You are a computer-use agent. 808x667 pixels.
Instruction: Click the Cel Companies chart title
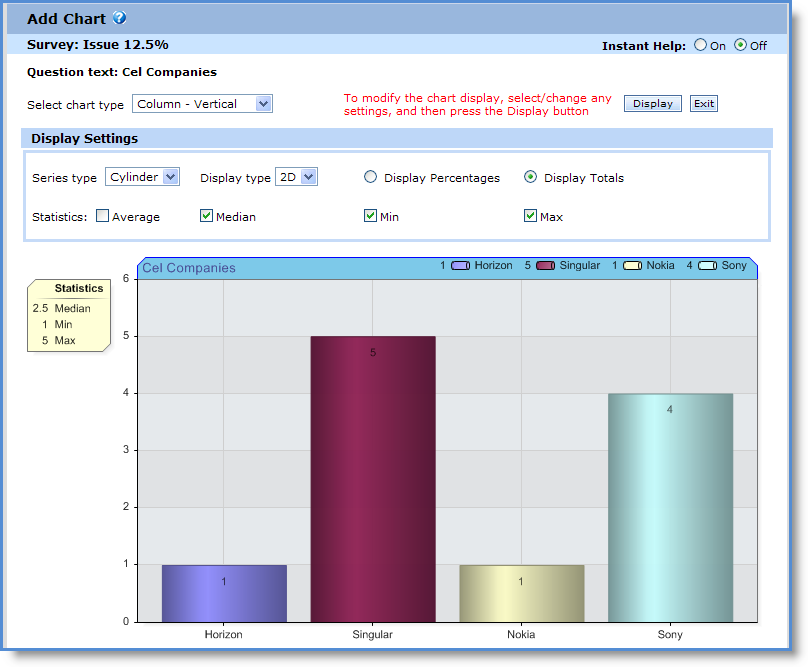189,268
